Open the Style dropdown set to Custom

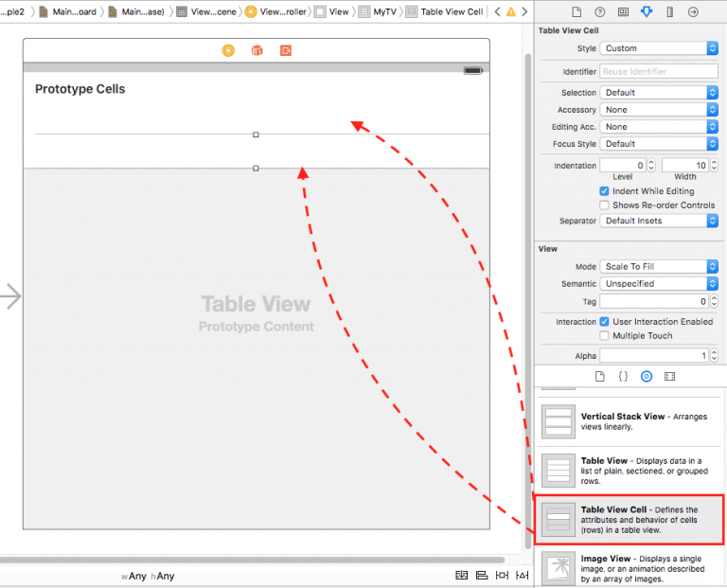[659, 48]
